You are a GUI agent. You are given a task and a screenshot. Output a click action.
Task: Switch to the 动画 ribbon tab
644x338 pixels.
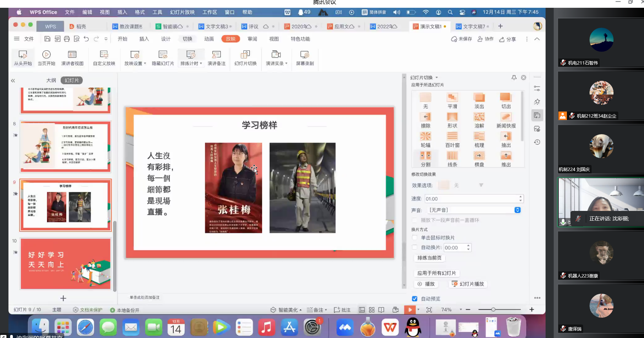[209, 39]
